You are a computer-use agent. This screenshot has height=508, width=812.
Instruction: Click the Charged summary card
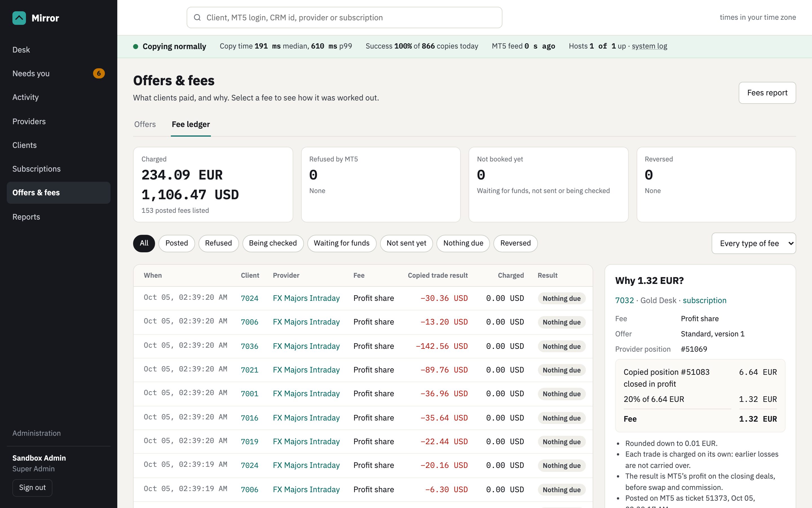(x=213, y=185)
